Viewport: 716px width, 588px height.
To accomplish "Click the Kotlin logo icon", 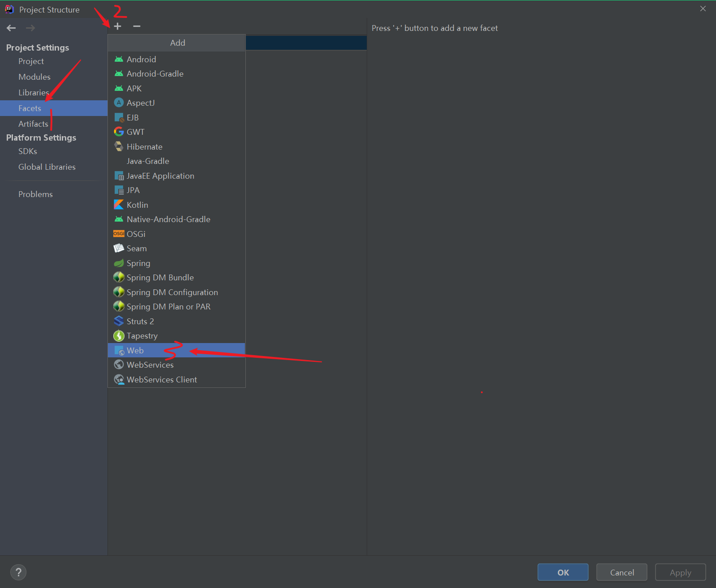I will tap(119, 205).
